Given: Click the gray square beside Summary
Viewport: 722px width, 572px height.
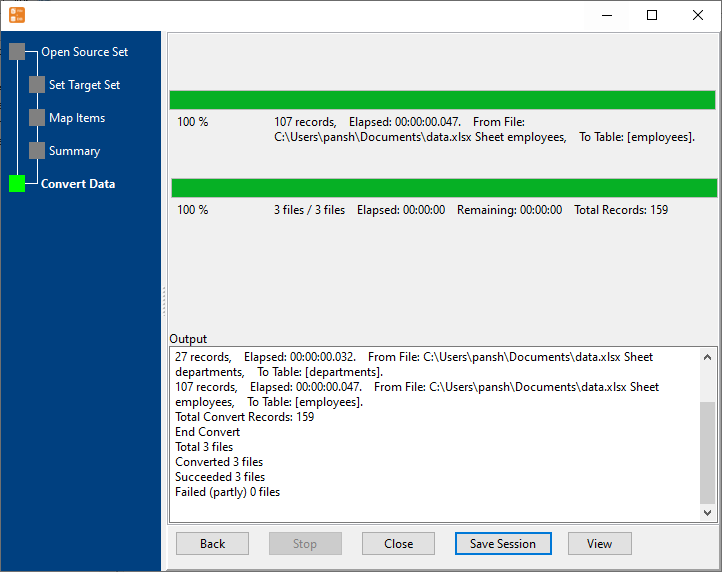Looking at the screenshot, I should click(37, 151).
